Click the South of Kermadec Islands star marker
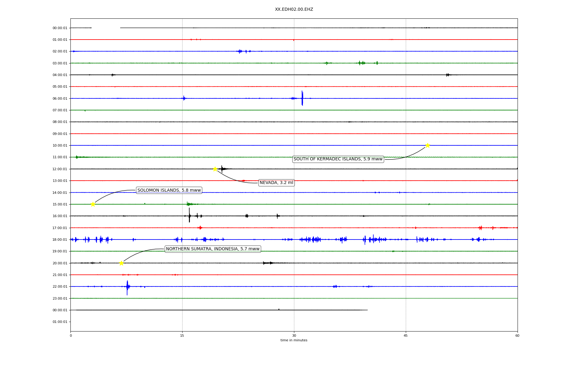 (x=428, y=145)
